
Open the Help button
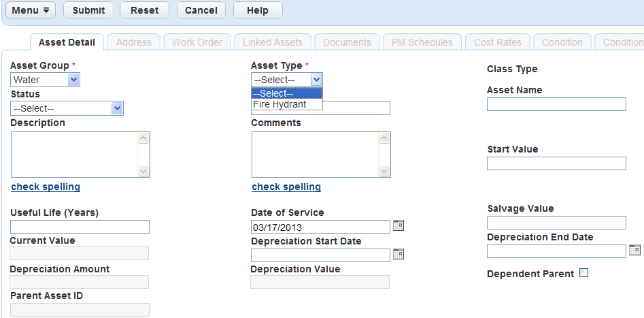[x=258, y=10]
